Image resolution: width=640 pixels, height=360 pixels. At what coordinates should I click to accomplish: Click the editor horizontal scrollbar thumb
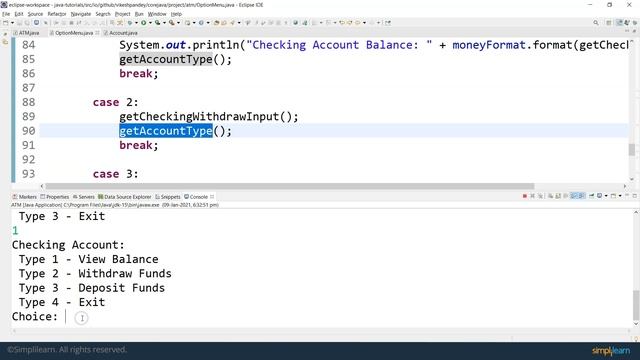point(290,186)
